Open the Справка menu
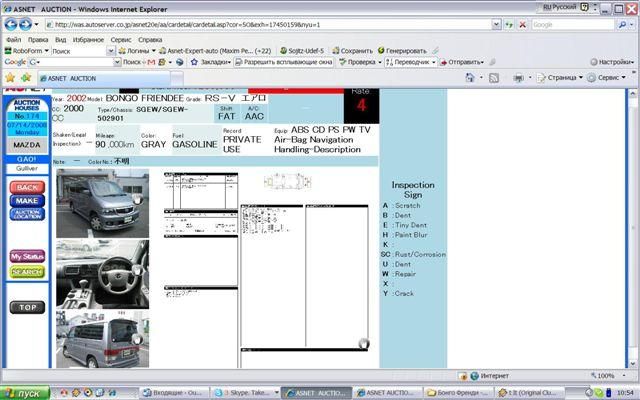Image resolution: width=640 pixels, height=400 pixels. click(150, 40)
